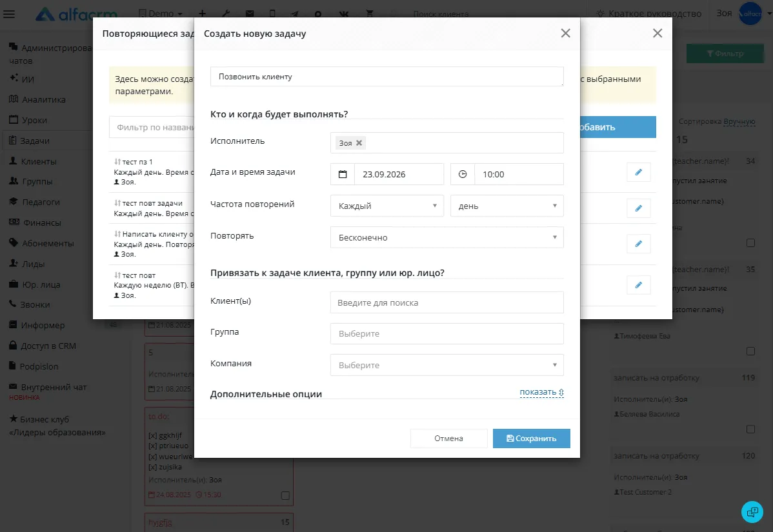This screenshot has width=773, height=532.
Task: Open the день period dropdown
Action: (507, 206)
